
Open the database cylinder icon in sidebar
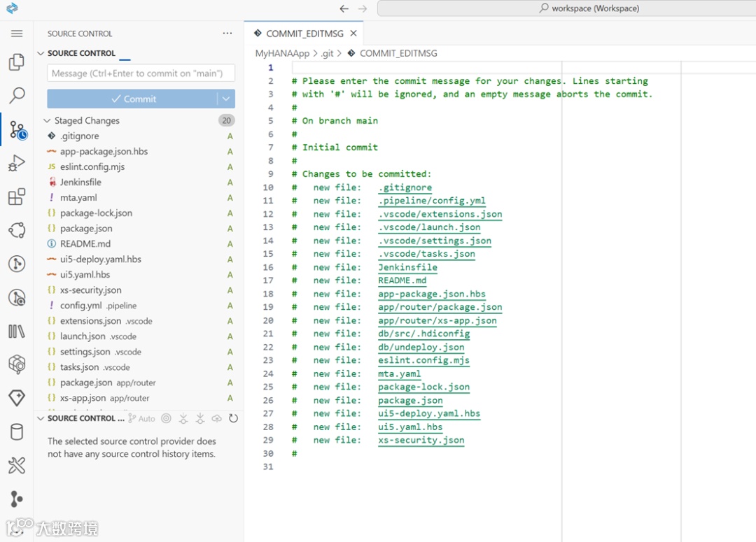(x=17, y=432)
